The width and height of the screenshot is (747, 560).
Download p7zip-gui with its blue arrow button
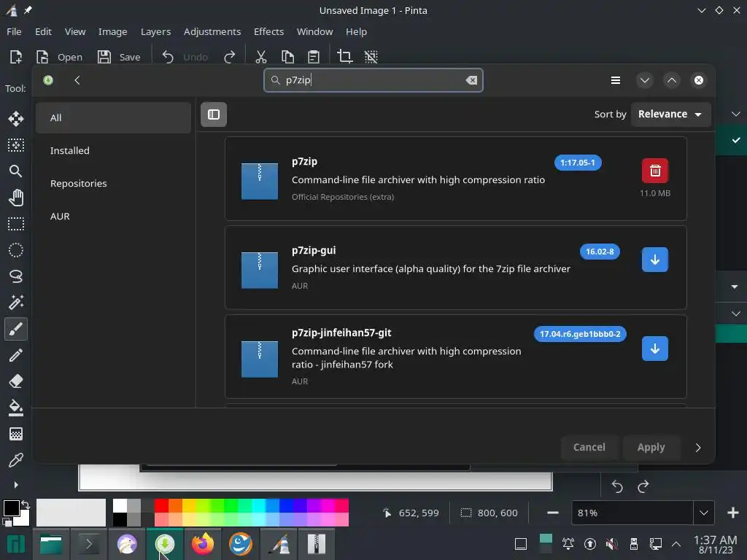tap(655, 260)
